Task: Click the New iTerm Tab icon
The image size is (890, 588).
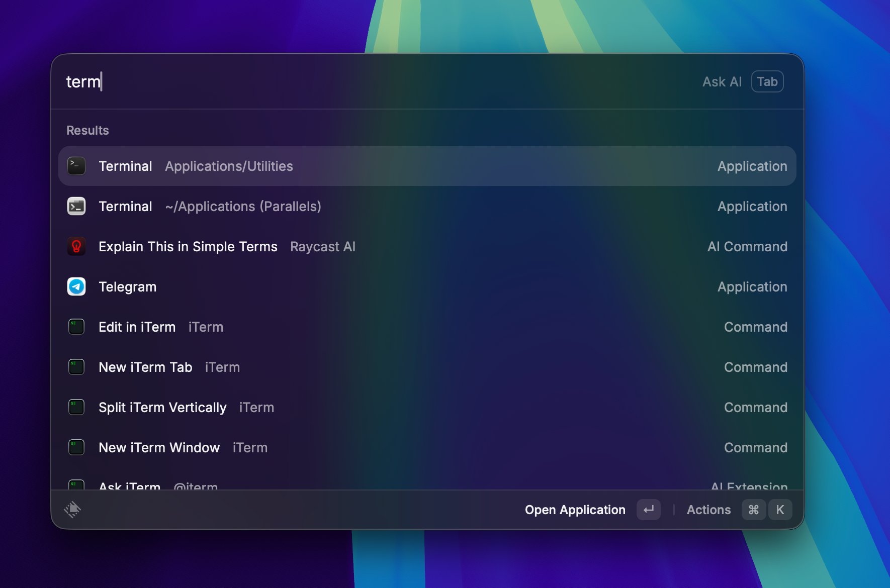Action: [76, 367]
